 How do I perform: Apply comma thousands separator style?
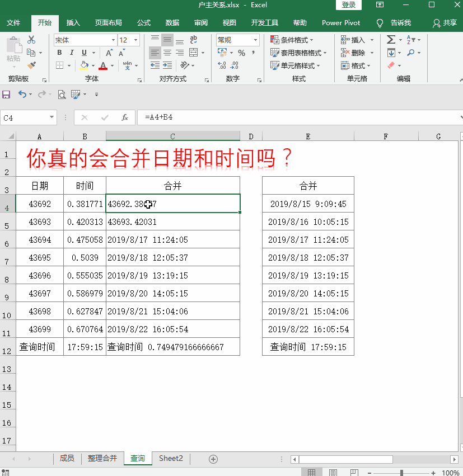point(253,53)
